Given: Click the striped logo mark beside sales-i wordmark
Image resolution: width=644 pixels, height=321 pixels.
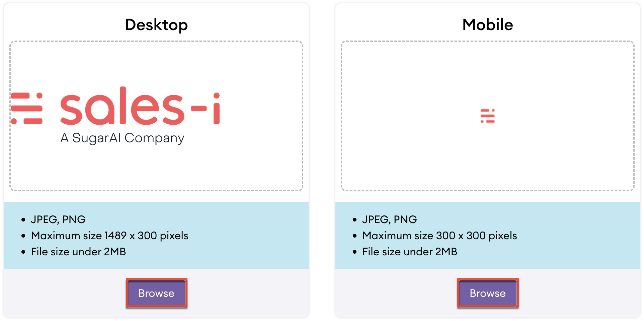Looking at the screenshot, I should tap(27, 109).
